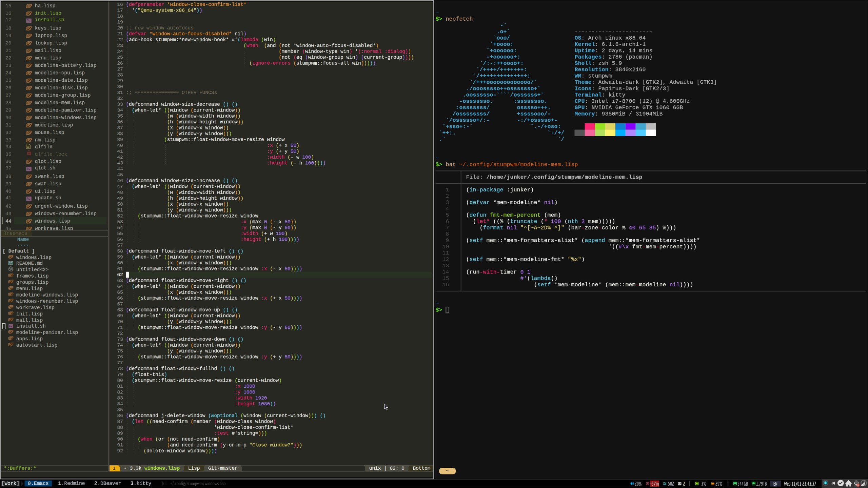
Task: Open frames.lisp from the buffers list
Action: 32,276
